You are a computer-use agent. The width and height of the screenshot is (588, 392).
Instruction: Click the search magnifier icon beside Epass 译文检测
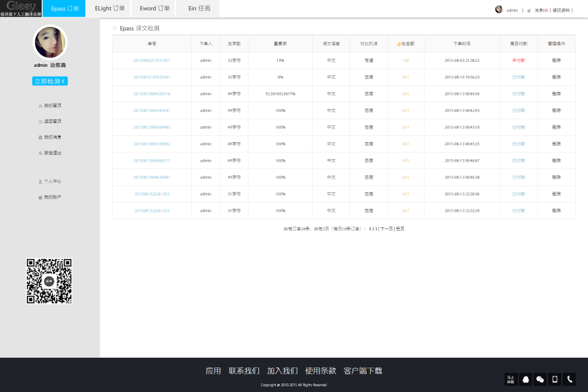[114, 29]
